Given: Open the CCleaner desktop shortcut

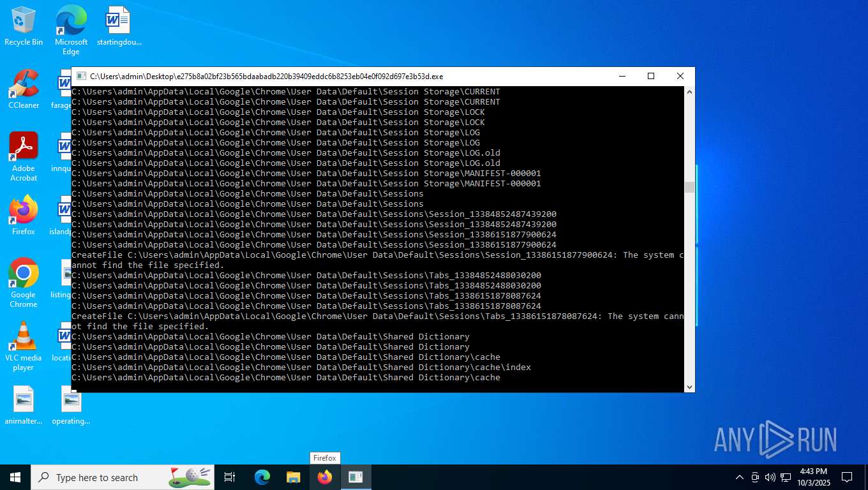Looking at the screenshot, I should [24, 89].
